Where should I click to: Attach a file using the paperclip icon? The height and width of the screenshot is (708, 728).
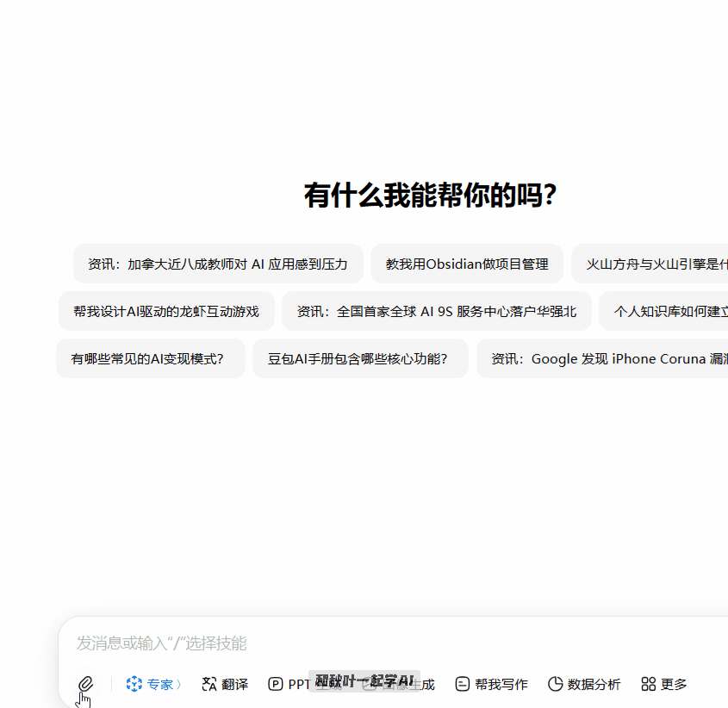click(x=84, y=684)
